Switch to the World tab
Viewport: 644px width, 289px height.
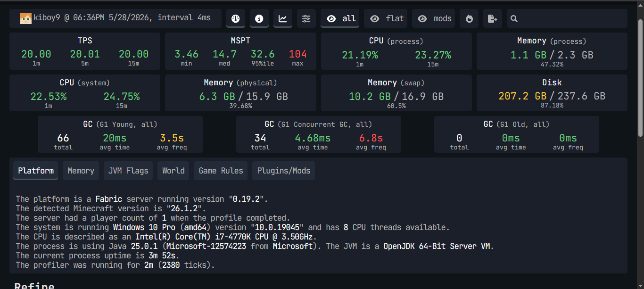tap(173, 171)
